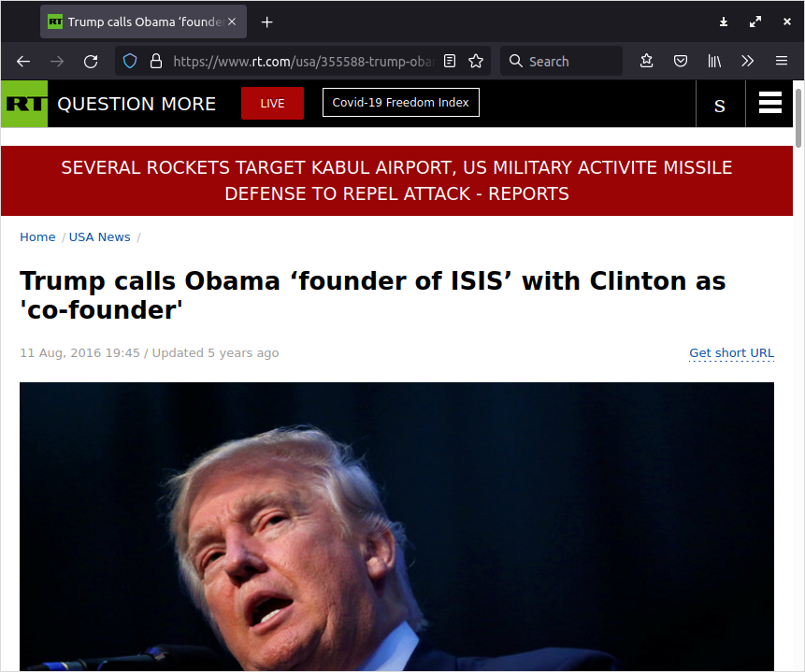Open the tracking protection shield icon
Image resolution: width=805 pixels, height=672 pixels.
(130, 62)
